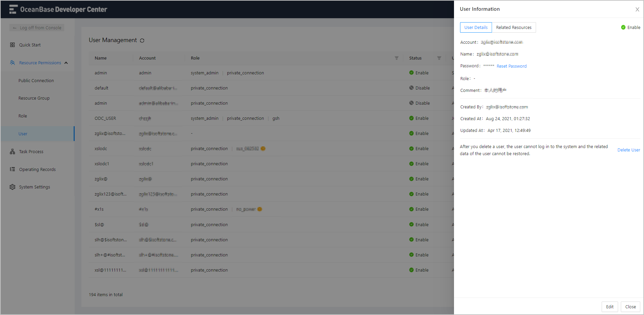Click the Reset Password link
This screenshot has height=315, width=644.
[512, 66]
